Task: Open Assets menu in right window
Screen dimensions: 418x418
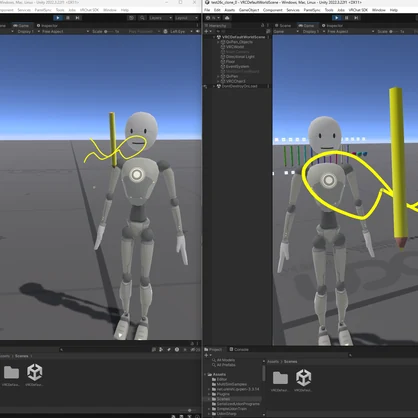Action: tap(229, 10)
